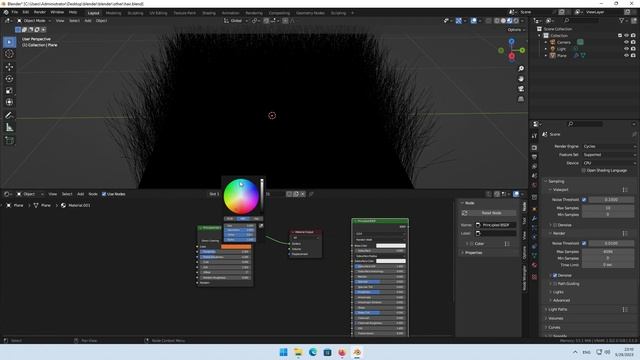Hide the Camera in the outliner
The height and width of the screenshot is (360, 640).
(x=627, y=42)
